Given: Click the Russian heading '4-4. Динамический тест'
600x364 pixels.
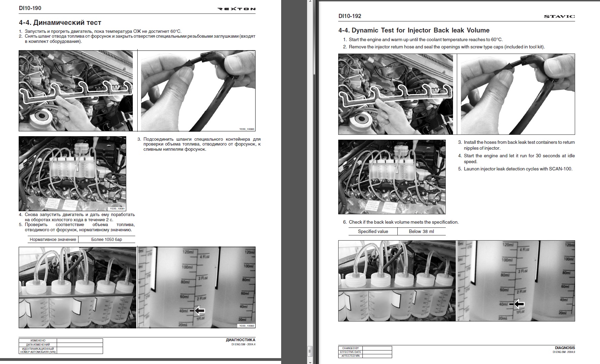Looking at the screenshot, I should point(60,23).
